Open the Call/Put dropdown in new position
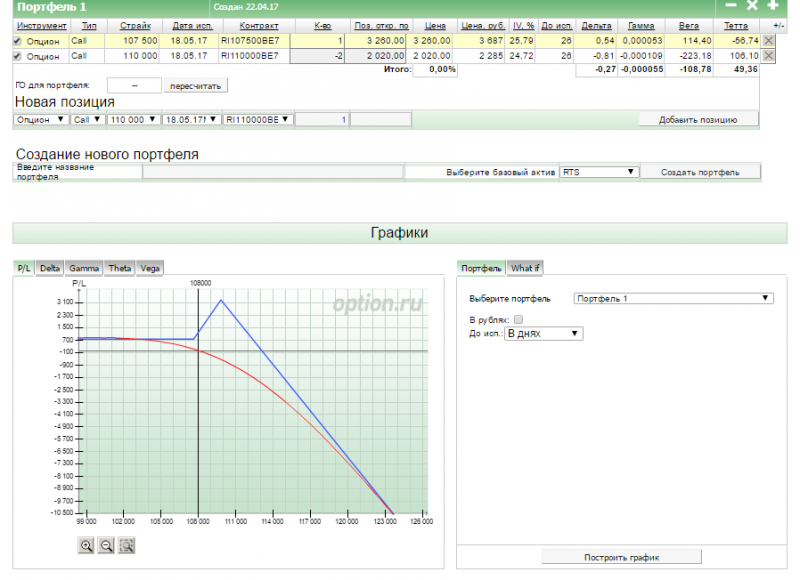This screenshot has width=800, height=580. coord(87,119)
